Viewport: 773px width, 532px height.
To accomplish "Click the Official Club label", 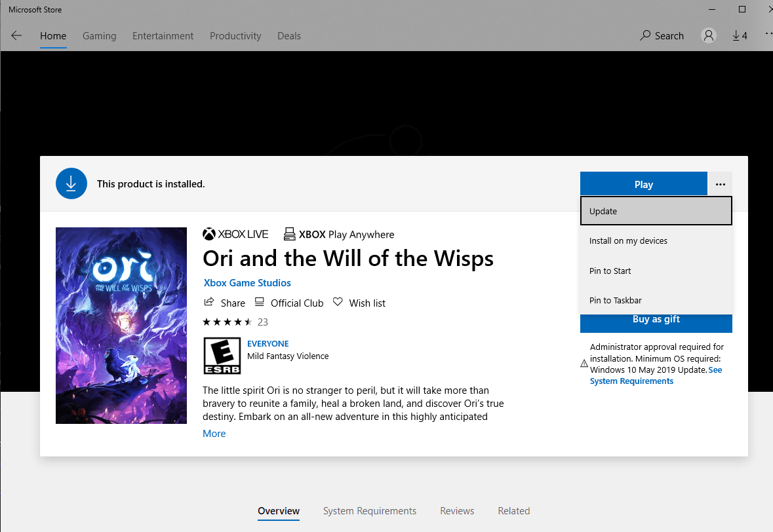I will point(297,303).
